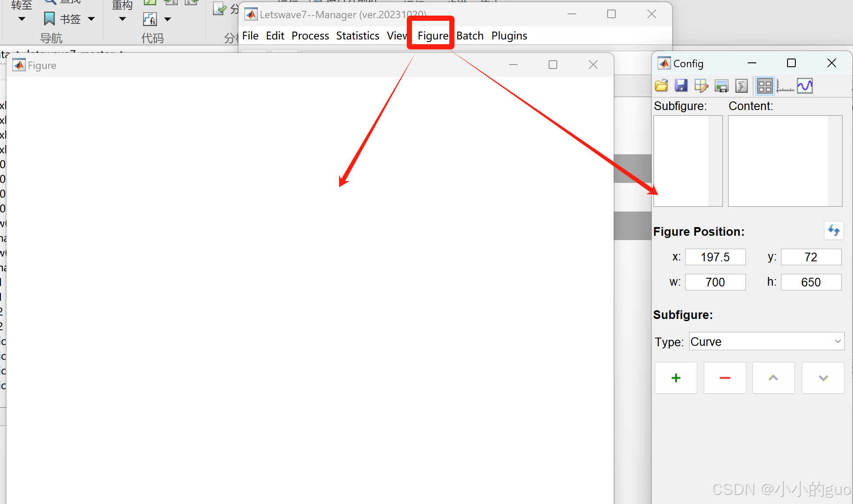This screenshot has width=853, height=504.
Task: Add a subfigure with the green plus button
Action: point(676,378)
